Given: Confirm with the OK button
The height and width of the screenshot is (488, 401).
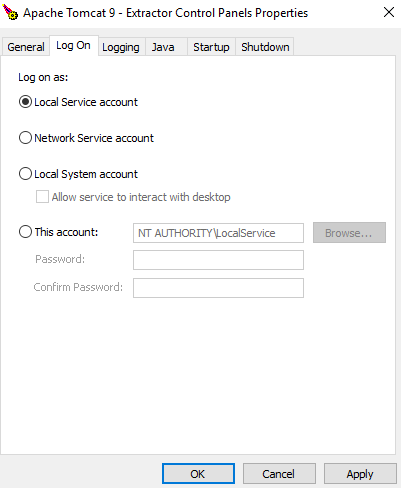Looking at the screenshot, I should pos(198,474).
